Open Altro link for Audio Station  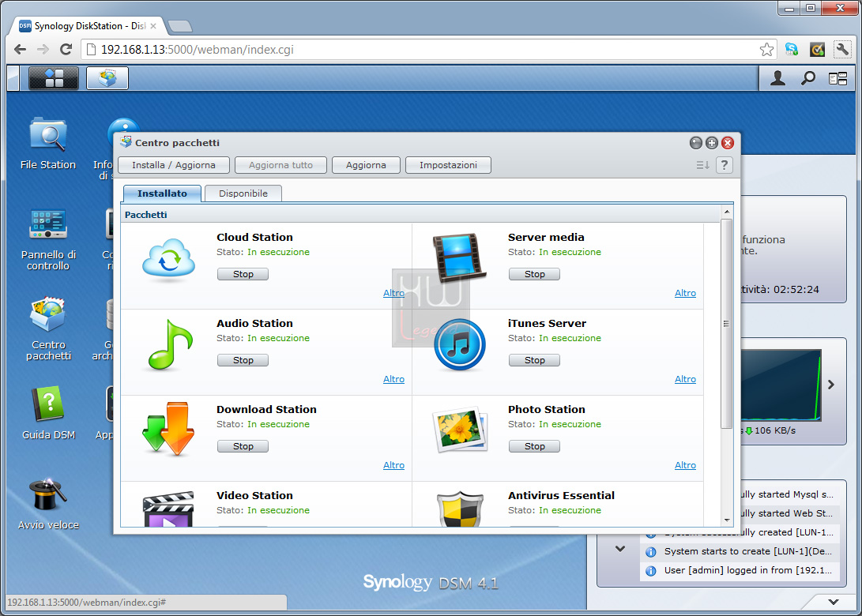[393, 379]
